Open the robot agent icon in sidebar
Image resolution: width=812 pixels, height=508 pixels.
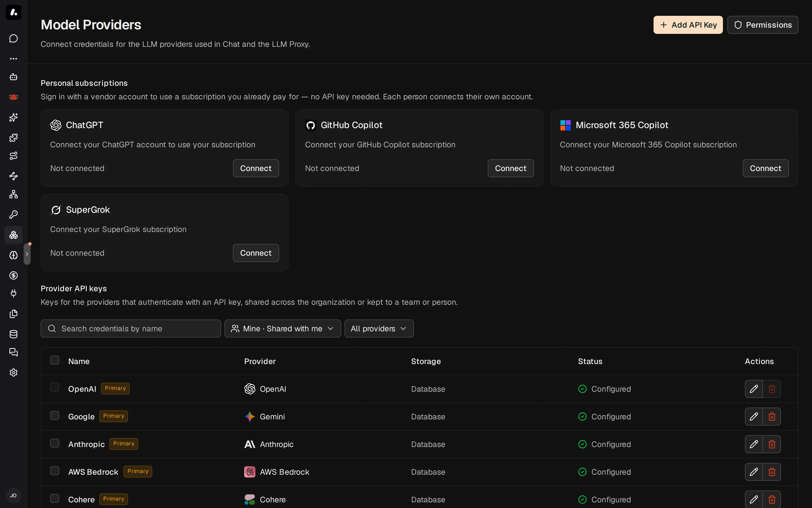(14, 77)
